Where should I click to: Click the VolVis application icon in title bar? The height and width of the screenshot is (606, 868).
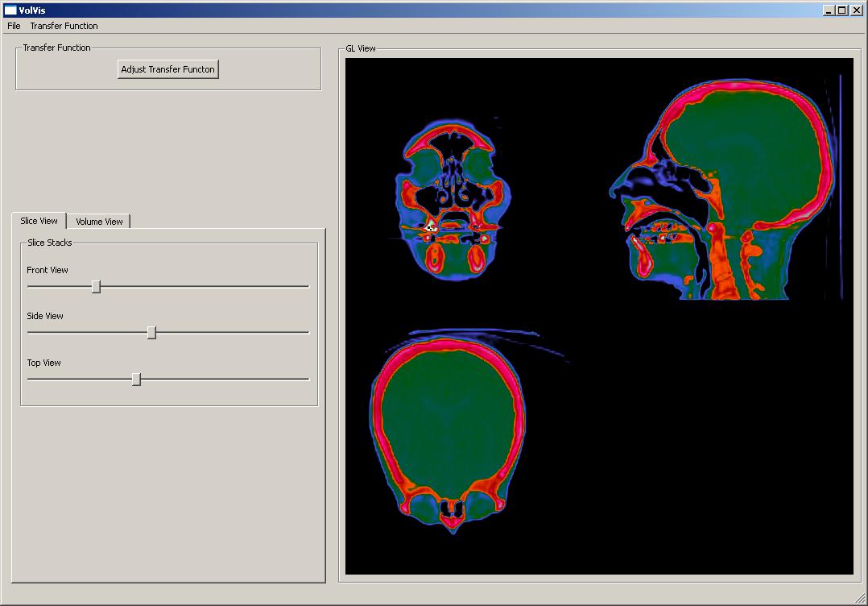click(10, 10)
